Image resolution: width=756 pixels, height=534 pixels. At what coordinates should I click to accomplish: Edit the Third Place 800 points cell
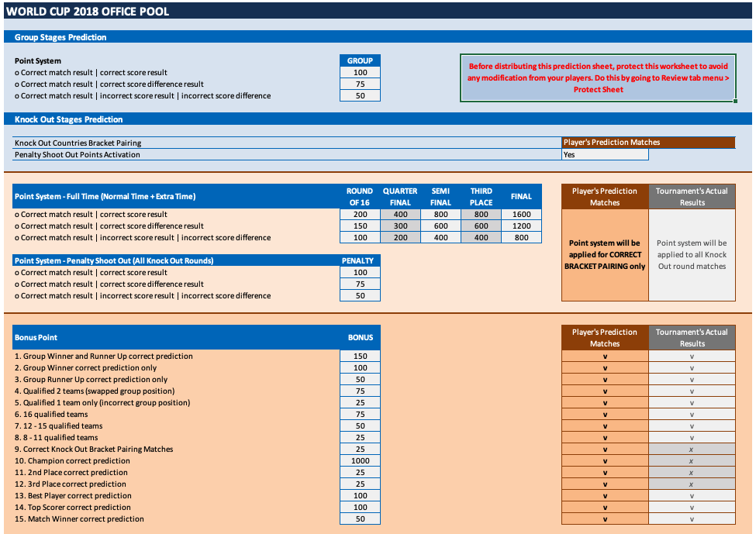(x=480, y=215)
